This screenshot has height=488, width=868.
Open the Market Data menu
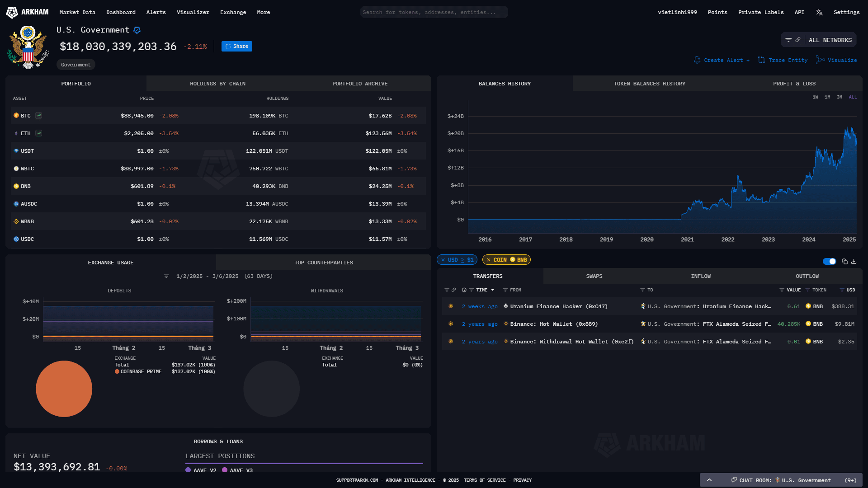click(x=77, y=13)
